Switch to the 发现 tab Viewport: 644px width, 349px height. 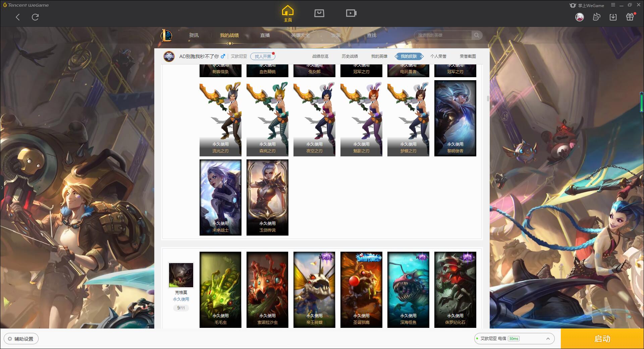click(336, 35)
